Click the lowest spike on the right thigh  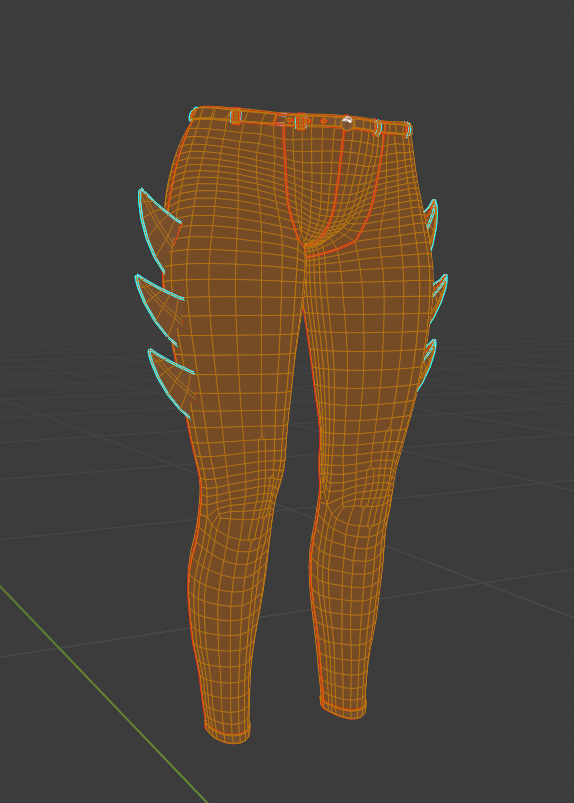point(428,363)
